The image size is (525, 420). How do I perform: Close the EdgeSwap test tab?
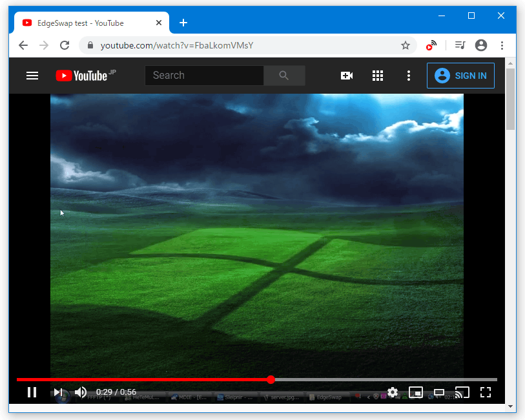pos(159,23)
